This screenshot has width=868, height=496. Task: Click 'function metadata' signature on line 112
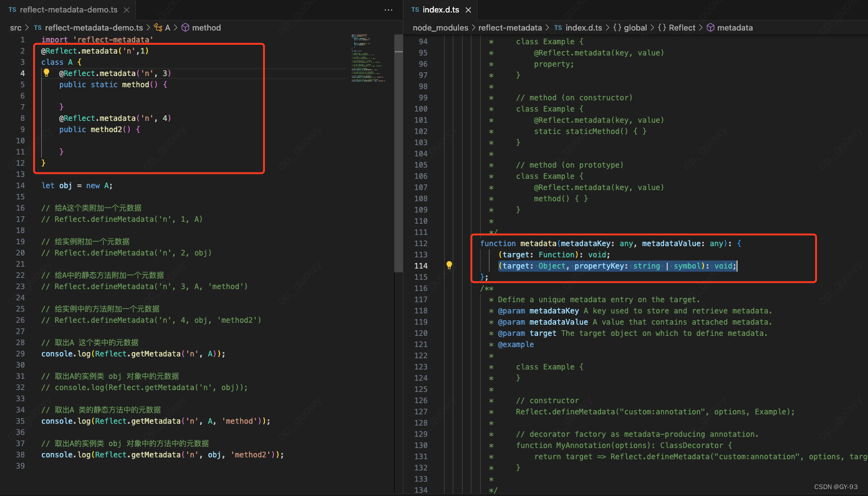(x=610, y=243)
